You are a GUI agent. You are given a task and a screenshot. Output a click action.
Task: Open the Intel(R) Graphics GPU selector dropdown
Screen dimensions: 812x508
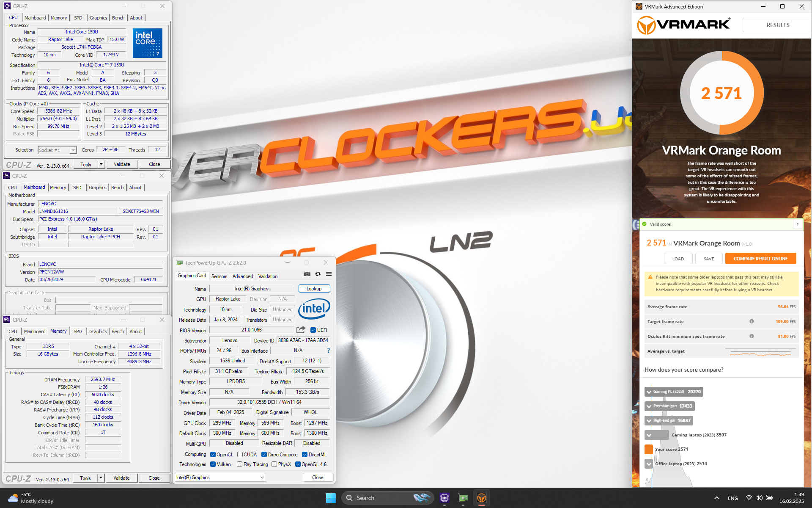pos(220,478)
